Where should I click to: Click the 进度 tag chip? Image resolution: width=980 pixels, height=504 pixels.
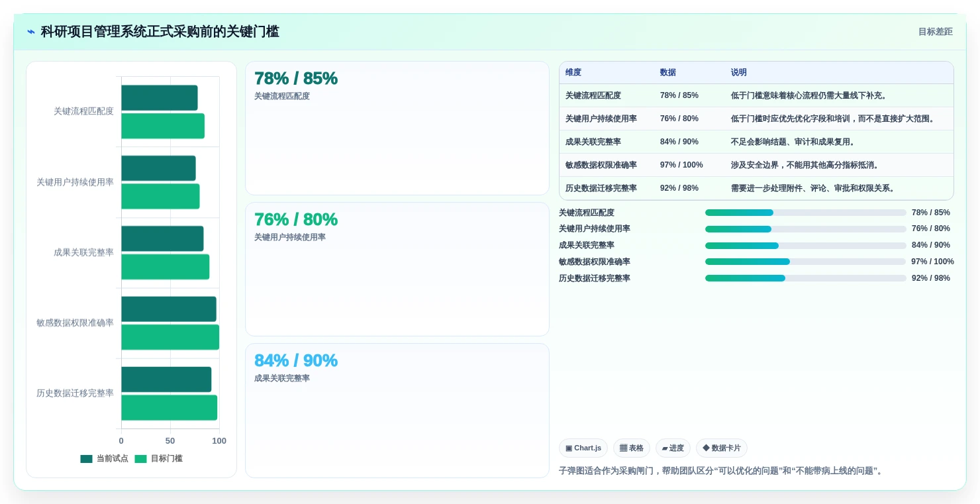(673, 448)
